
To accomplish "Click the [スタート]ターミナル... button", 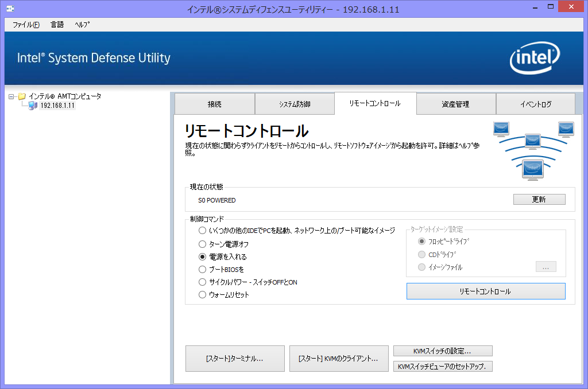I will tap(235, 359).
